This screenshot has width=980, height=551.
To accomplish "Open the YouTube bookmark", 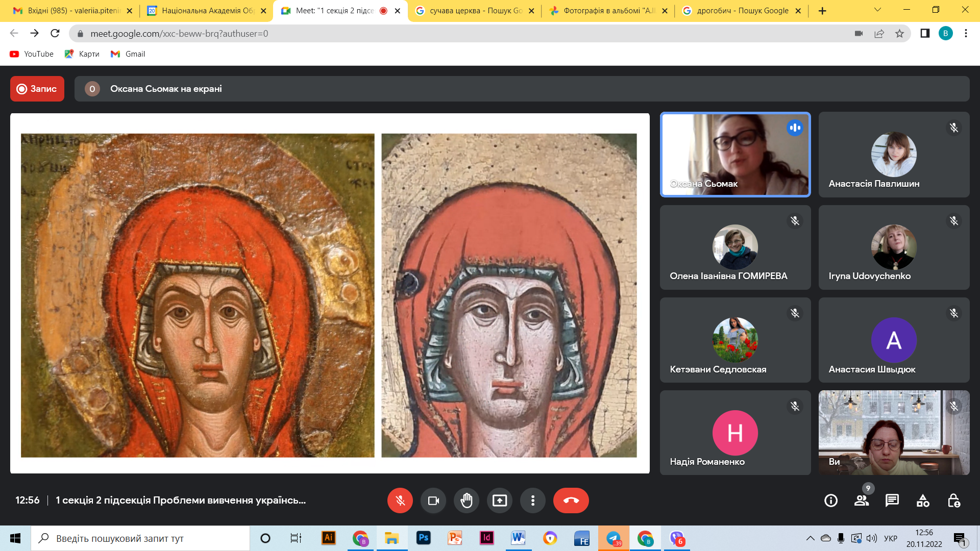I will pos(32,54).
